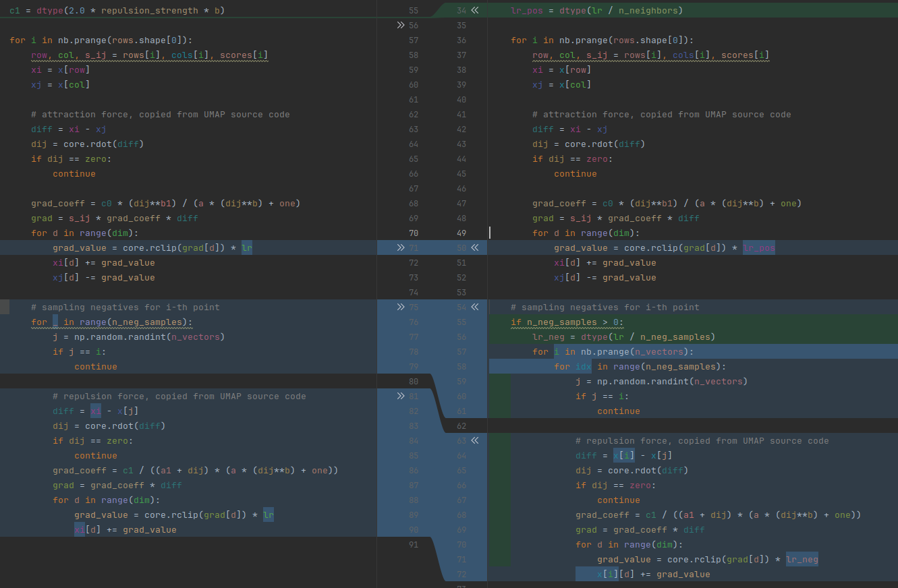Click highlighted lr_pos token on right line 50
This screenshot has width=898, height=588.
pos(759,247)
